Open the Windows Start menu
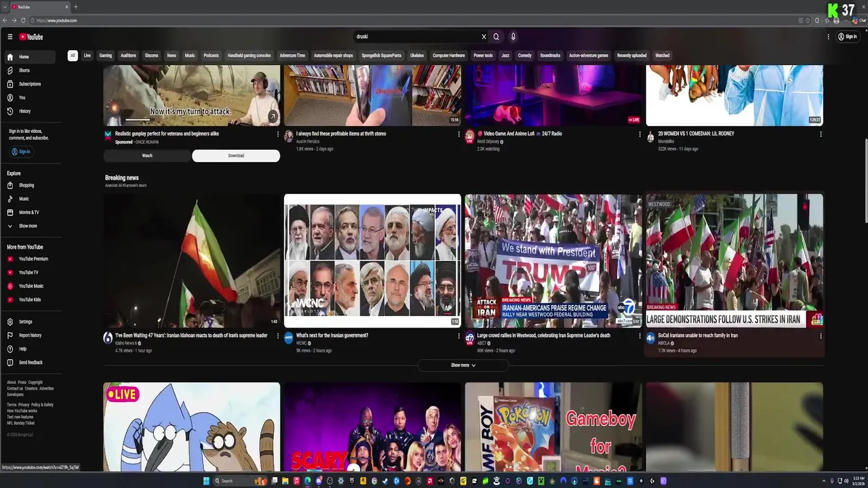The width and height of the screenshot is (868, 488). pos(206,481)
